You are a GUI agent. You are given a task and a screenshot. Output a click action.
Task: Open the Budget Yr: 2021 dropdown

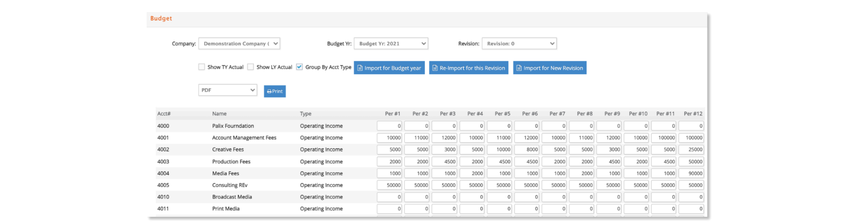(391, 44)
